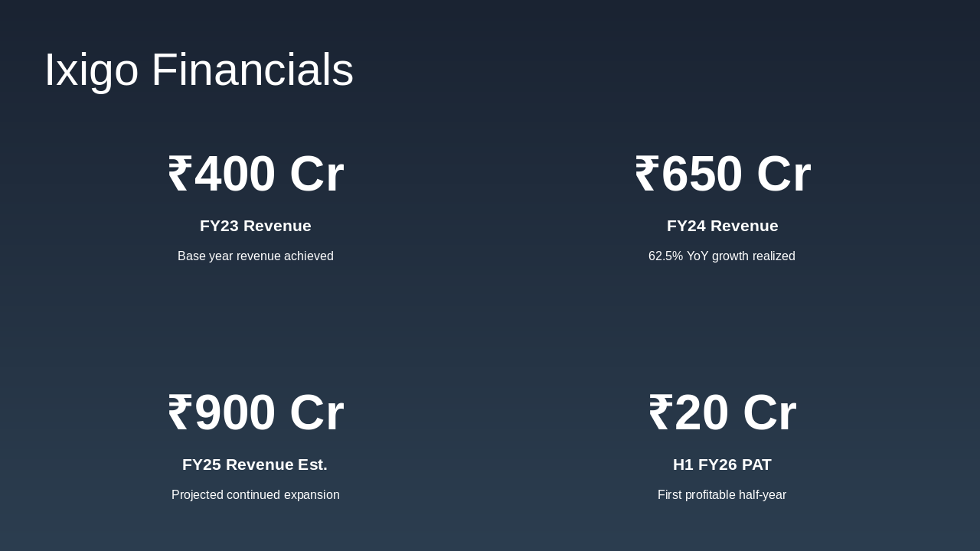Click the FY23 Revenue label
The width and height of the screenshot is (980, 551).
[x=256, y=226]
